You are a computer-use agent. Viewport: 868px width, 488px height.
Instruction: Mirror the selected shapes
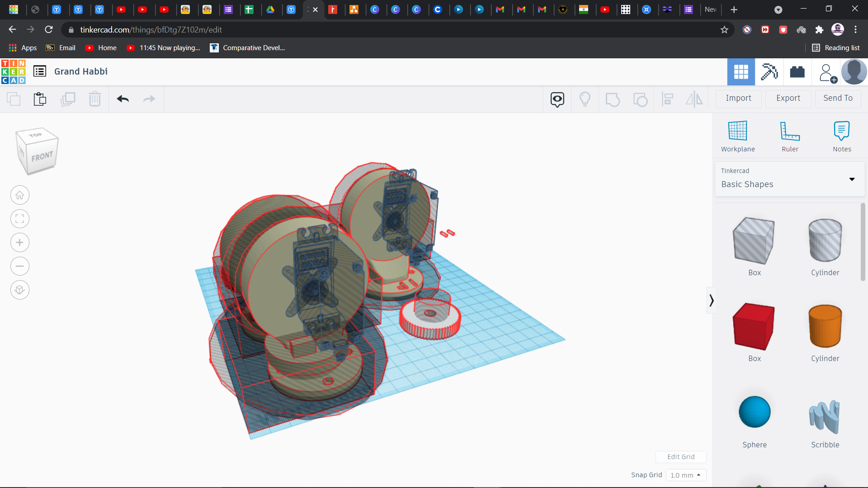(694, 99)
